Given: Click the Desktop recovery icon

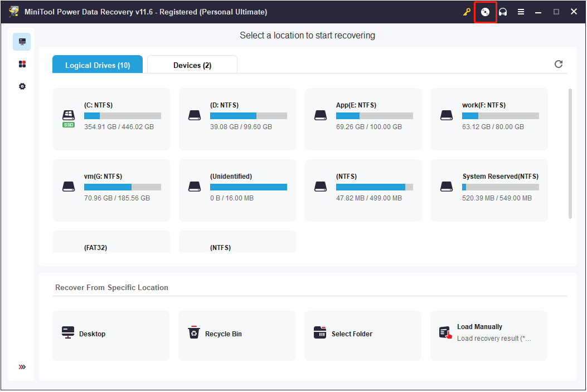Looking at the screenshot, I should [x=68, y=332].
